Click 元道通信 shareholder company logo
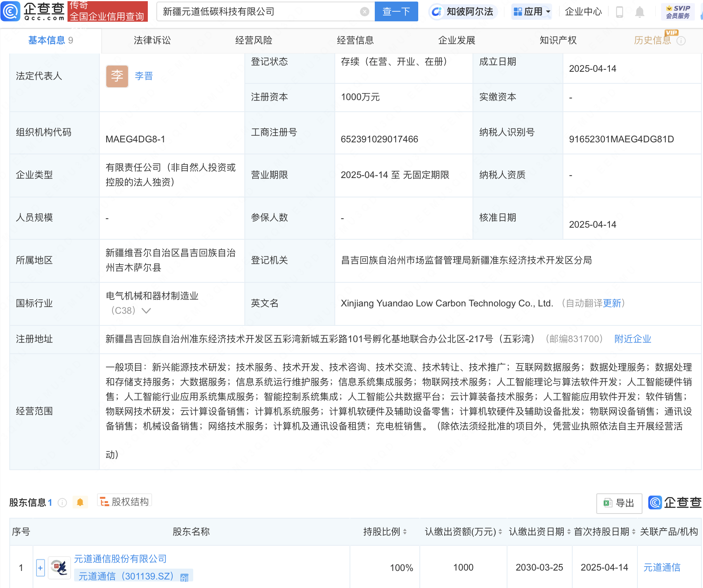The height and width of the screenshot is (588, 703). [59, 568]
